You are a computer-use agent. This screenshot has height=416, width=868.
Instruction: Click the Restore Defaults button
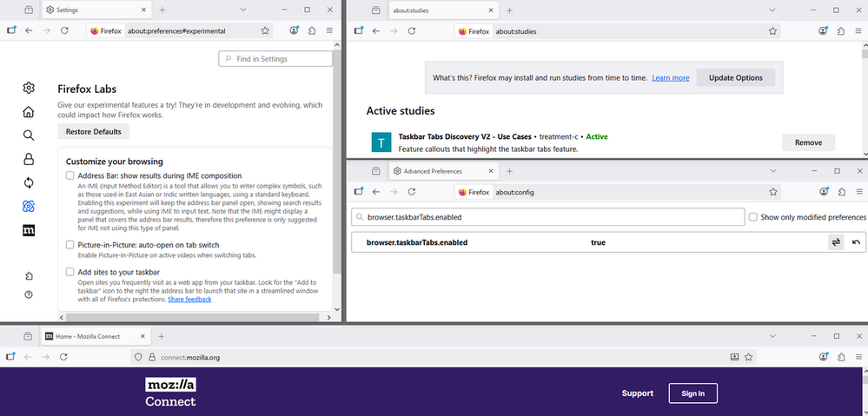tap(94, 132)
